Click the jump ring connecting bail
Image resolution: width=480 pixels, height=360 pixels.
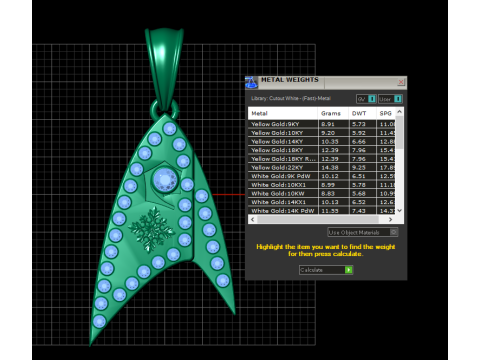point(164,110)
